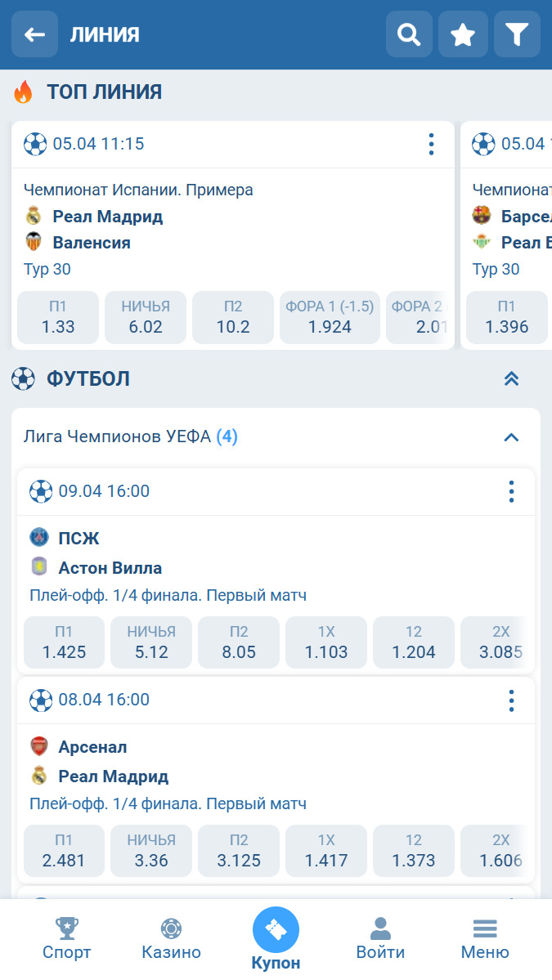The height and width of the screenshot is (980, 552).
Task: Select НИЧЬЯ 5.12 odds for ПСЖ match
Action: click(151, 642)
